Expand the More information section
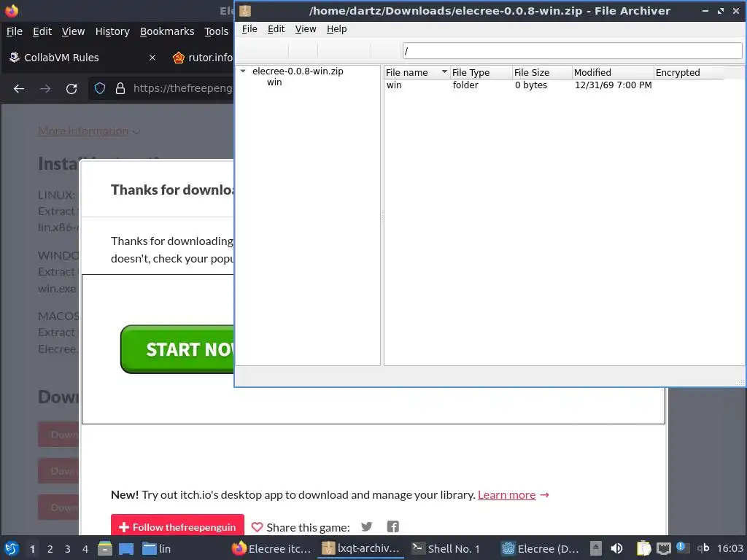Screen dimensions: 747x560 89,131
